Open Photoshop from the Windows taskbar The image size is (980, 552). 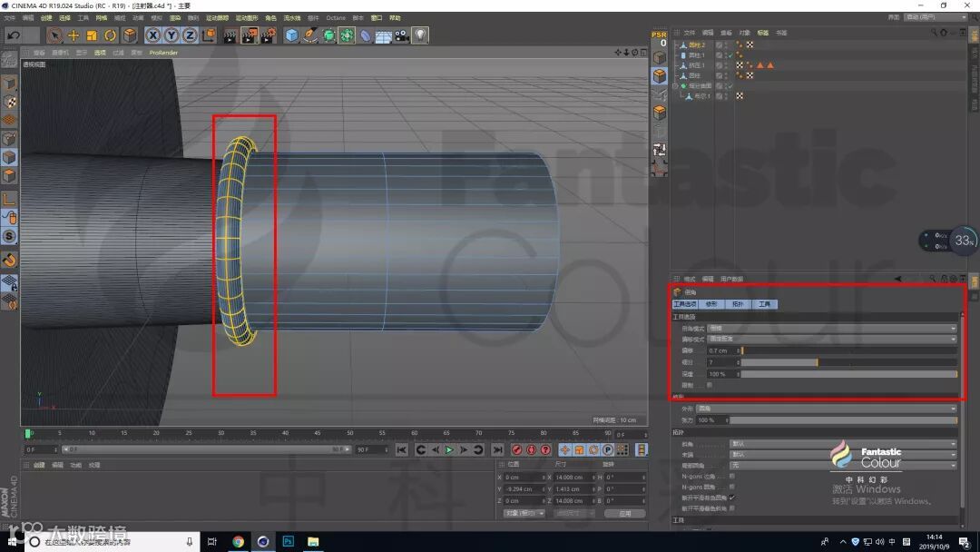288,542
